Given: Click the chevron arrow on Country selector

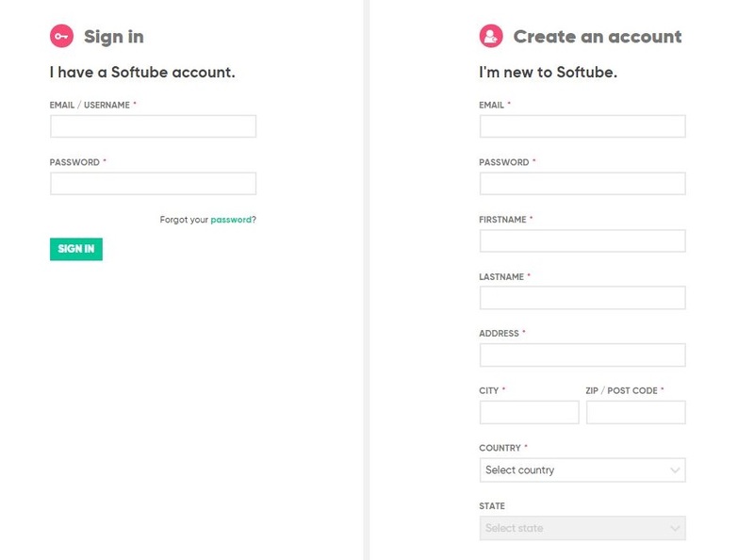Looking at the screenshot, I should (x=675, y=469).
